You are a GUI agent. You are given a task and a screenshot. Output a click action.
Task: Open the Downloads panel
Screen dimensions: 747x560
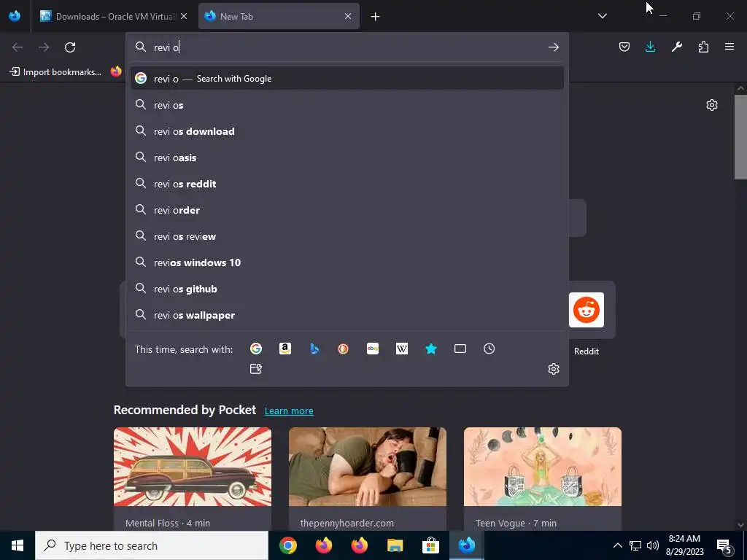click(x=650, y=47)
